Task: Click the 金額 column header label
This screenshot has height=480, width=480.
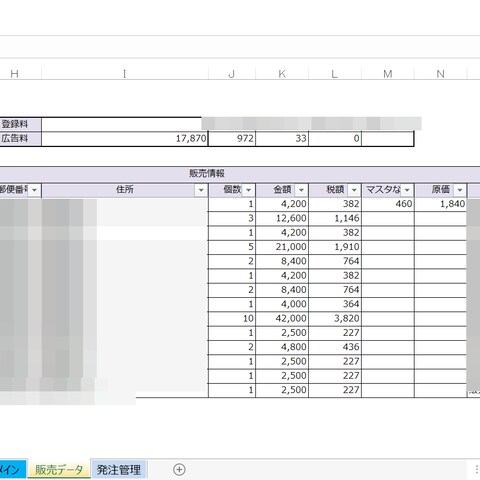Action: tap(282, 190)
